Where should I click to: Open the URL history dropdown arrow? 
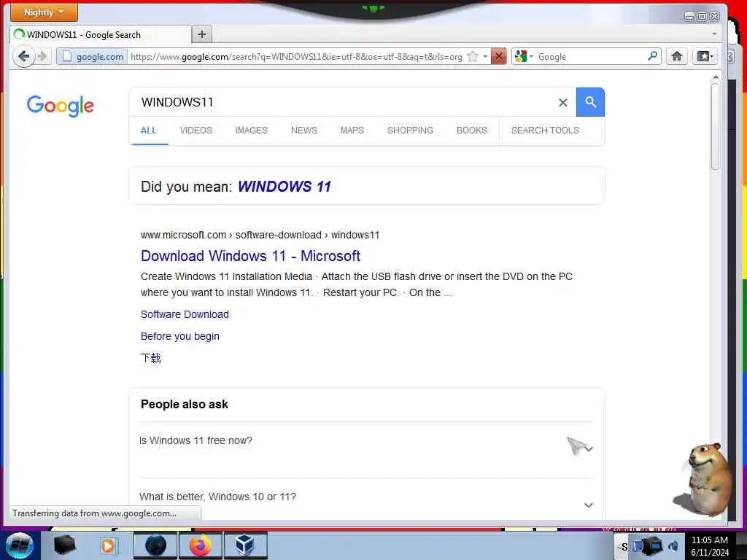485,57
